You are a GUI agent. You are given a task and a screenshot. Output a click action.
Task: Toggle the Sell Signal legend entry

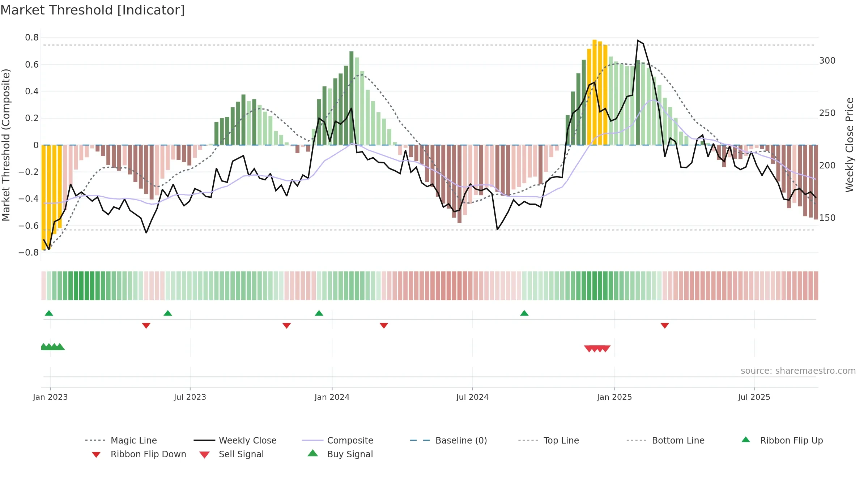point(231,454)
